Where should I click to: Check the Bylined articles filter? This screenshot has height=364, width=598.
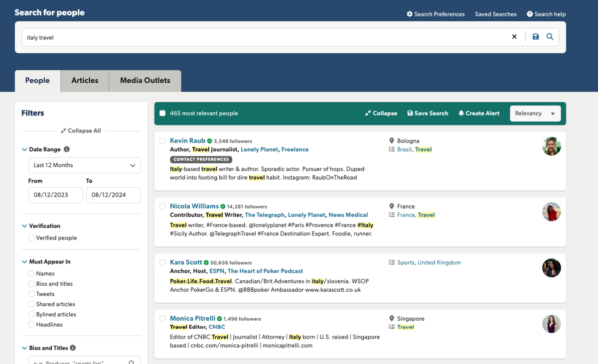pos(31,314)
